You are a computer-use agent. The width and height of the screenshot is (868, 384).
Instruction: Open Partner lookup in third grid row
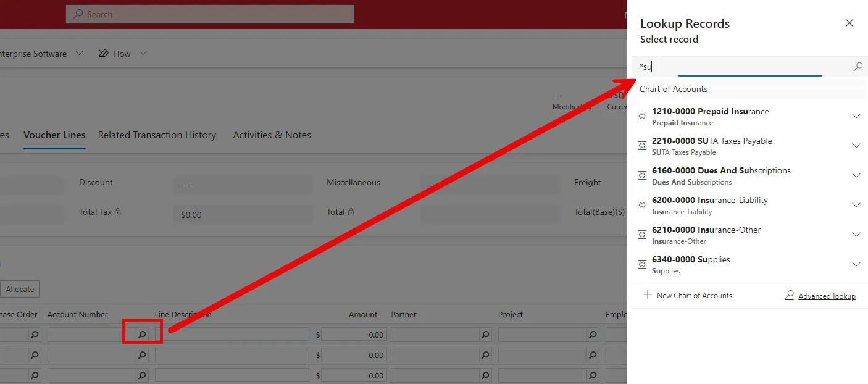tap(485, 375)
